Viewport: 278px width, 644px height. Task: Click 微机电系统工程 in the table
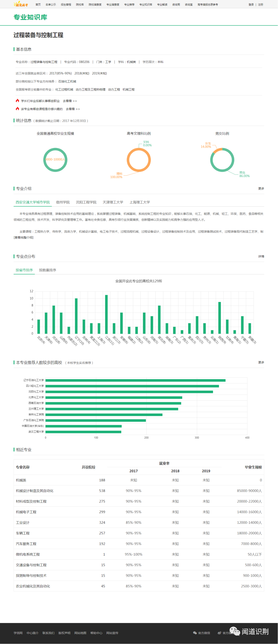(x=28, y=554)
